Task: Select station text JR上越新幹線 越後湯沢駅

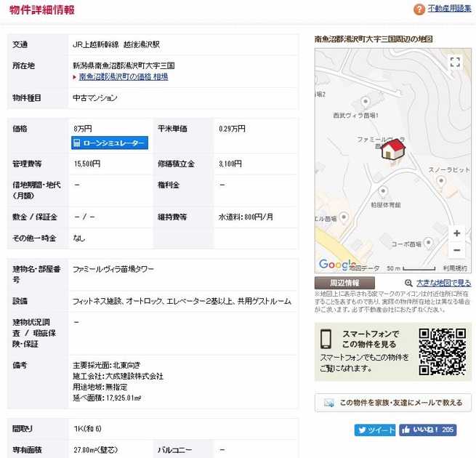Action: point(116,44)
